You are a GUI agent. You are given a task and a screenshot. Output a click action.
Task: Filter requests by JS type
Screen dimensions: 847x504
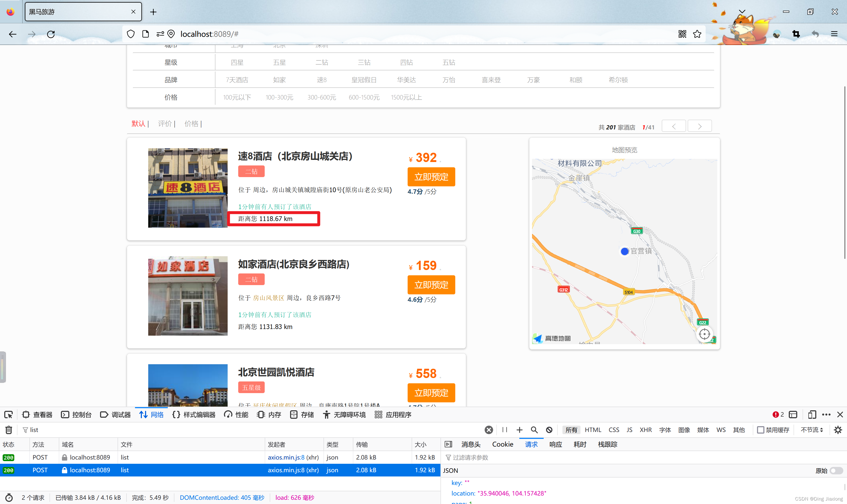(629, 430)
